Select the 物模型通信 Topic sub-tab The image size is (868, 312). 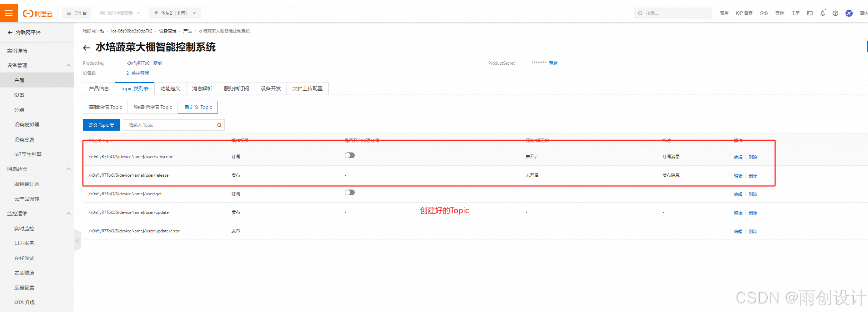pos(153,107)
